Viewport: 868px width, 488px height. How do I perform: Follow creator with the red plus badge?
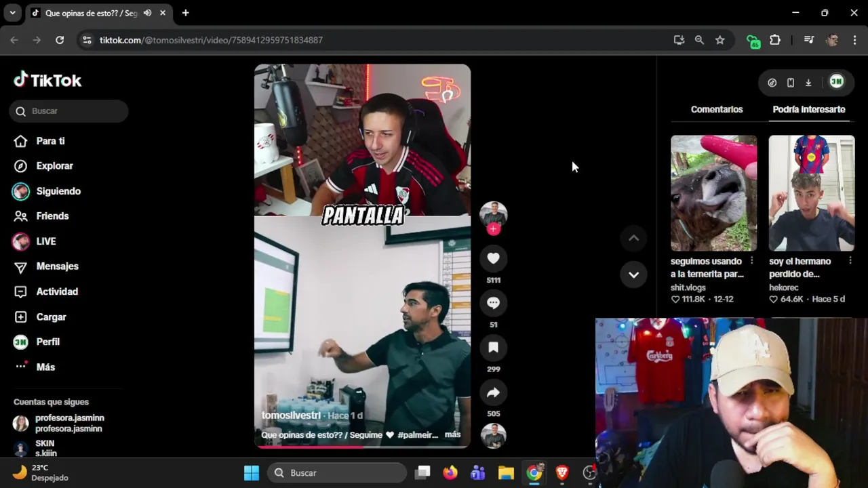tap(493, 229)
